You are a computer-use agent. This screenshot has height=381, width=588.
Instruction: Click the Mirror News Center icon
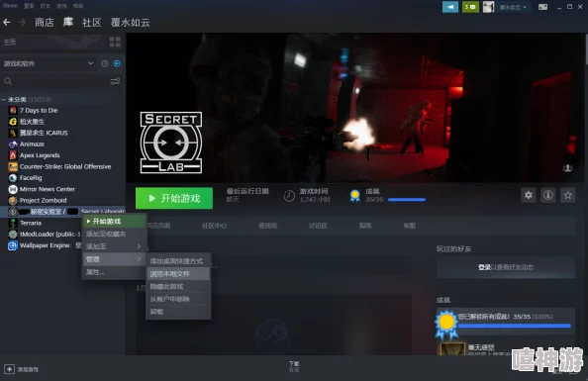[13, 189]
